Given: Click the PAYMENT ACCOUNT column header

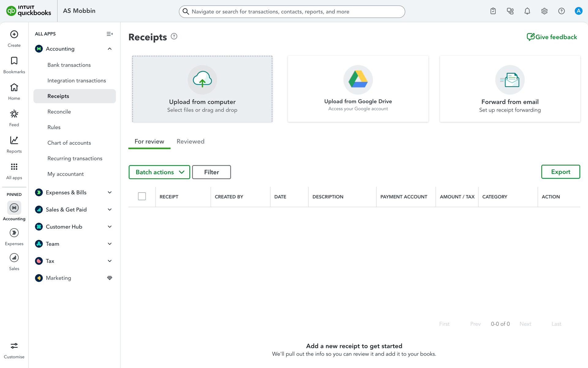Looking at the screenshot, I should [404, 197].
